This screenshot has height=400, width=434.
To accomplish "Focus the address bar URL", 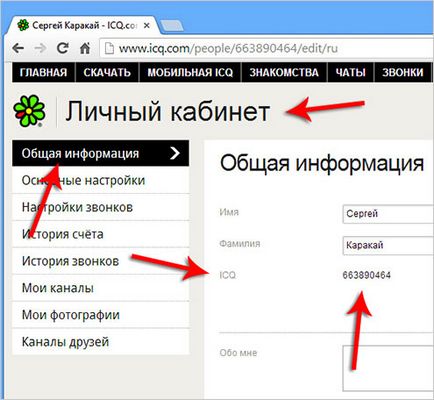I will (x=228, y=49).
